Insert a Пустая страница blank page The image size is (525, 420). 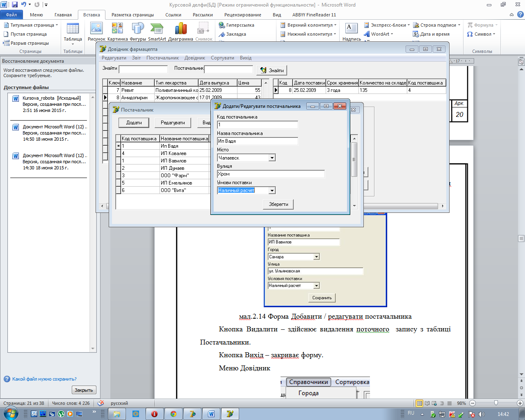point(25,34)
